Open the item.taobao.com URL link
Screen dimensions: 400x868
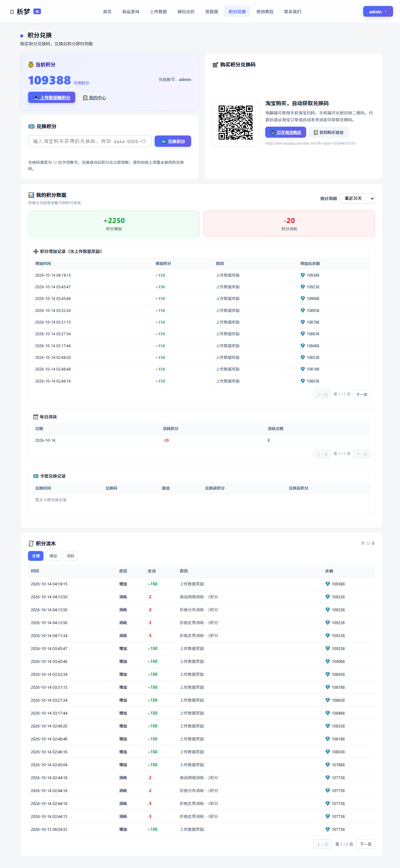pos(310,143)
